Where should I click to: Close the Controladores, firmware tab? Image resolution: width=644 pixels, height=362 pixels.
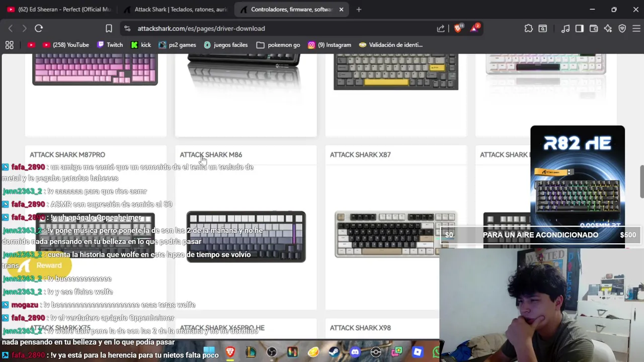tap(341, 10)
